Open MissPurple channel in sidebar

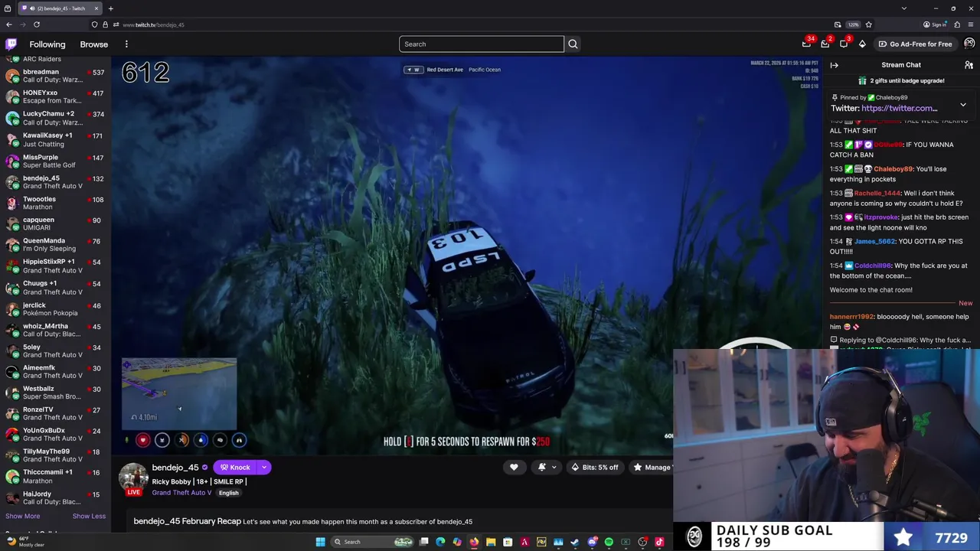tap(55, 161)
